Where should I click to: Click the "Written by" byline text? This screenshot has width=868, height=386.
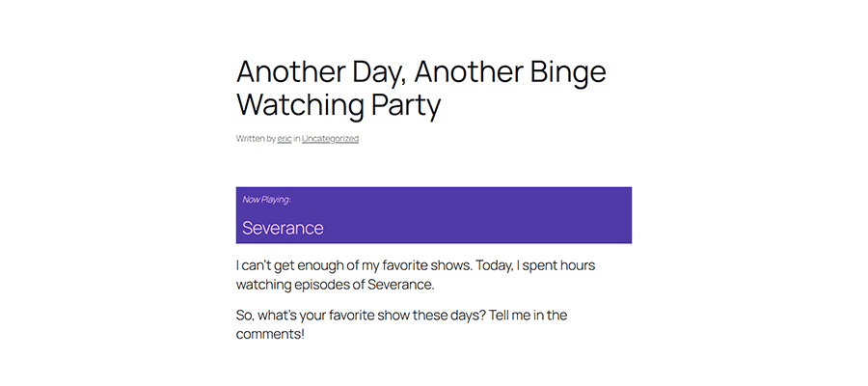tap(256, 138)
